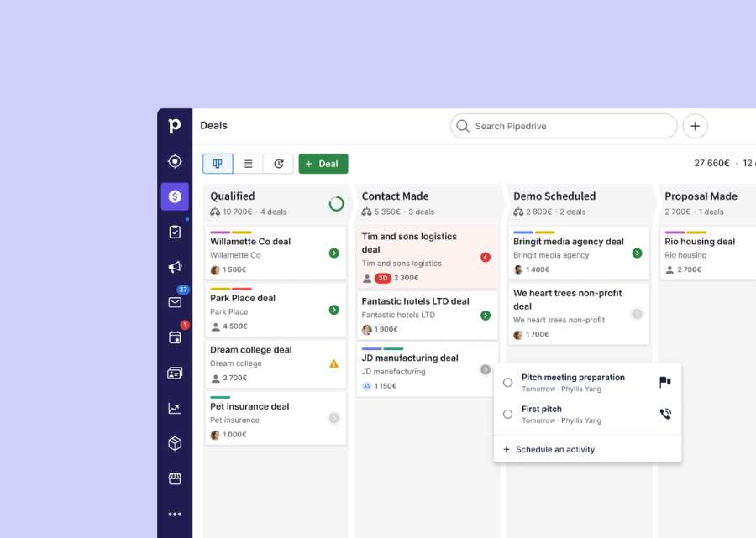Click the green add Deal button

point(323,164)
